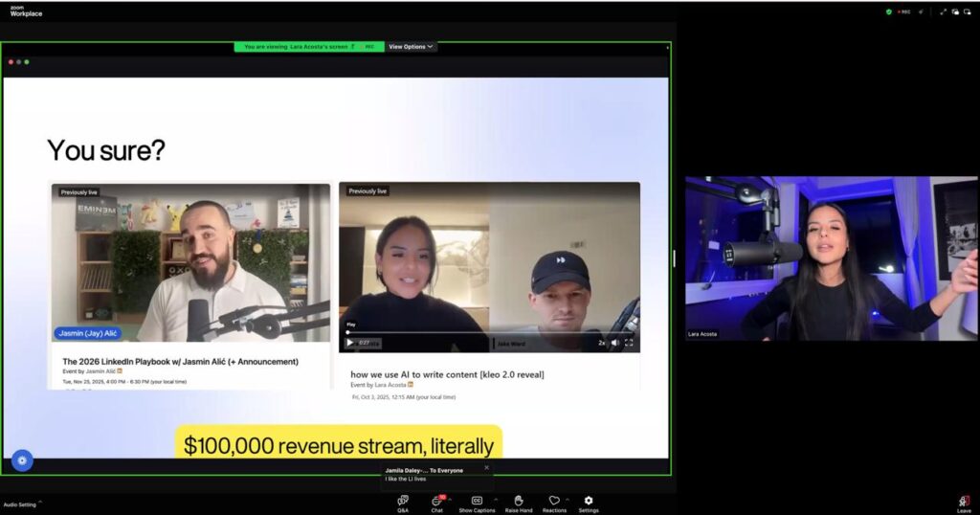This screenshot has height=515, width=980.
Task: Expand the Audio Setting chevron
Action: coord(40,503)
